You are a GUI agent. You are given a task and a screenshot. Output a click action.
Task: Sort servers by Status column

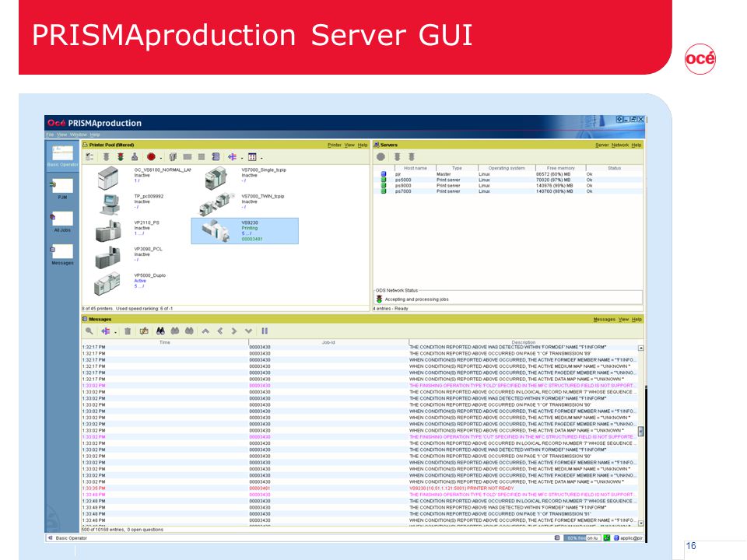[614, 168]
